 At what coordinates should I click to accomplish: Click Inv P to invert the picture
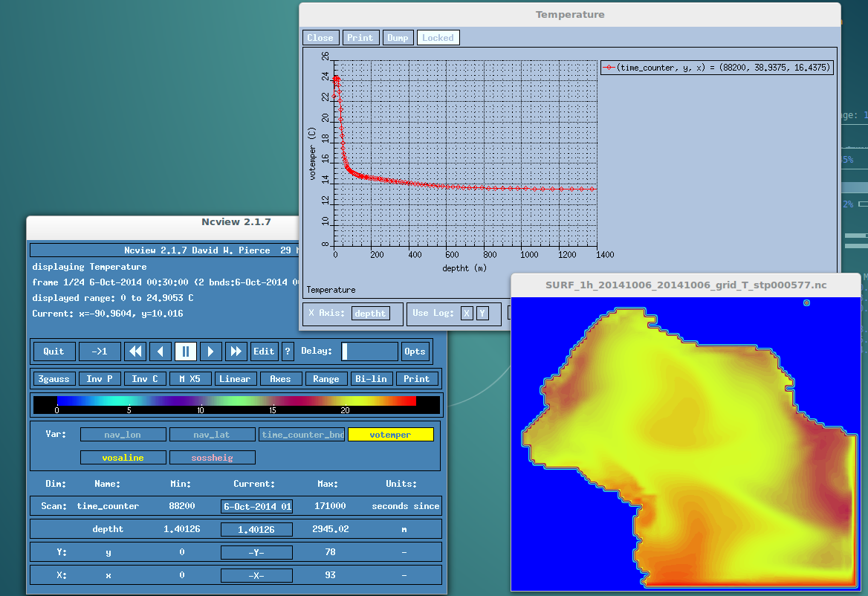tap(100, 379)
